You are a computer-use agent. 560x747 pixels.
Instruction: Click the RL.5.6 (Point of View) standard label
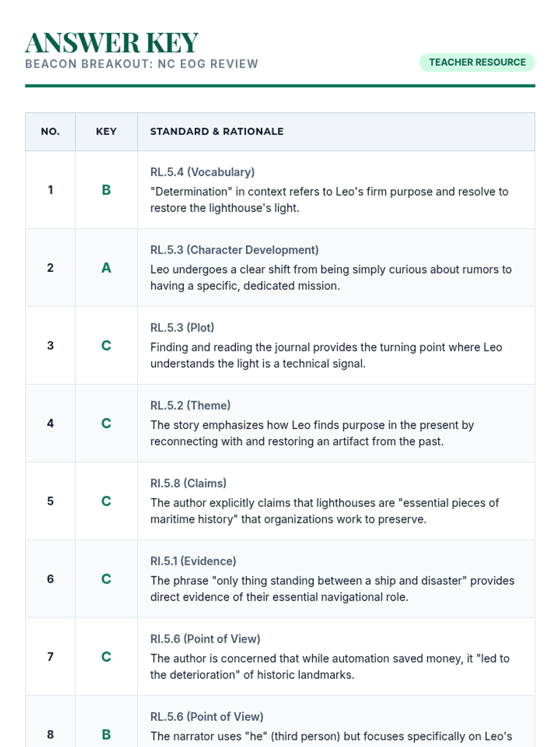click(207, 717)
